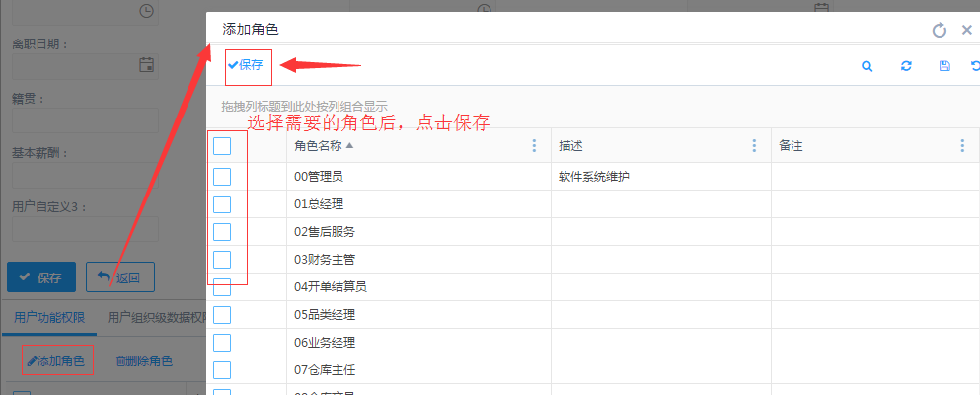Tick the 05品类经理 row checkbox
Viewport: 980px width, 395px height.
pyautogui.click(x=222, y=315)
